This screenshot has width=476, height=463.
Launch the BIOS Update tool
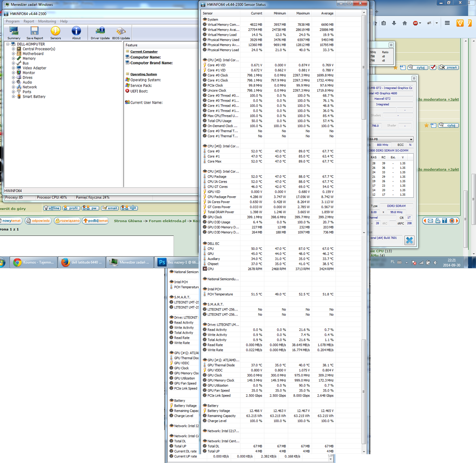121,33
